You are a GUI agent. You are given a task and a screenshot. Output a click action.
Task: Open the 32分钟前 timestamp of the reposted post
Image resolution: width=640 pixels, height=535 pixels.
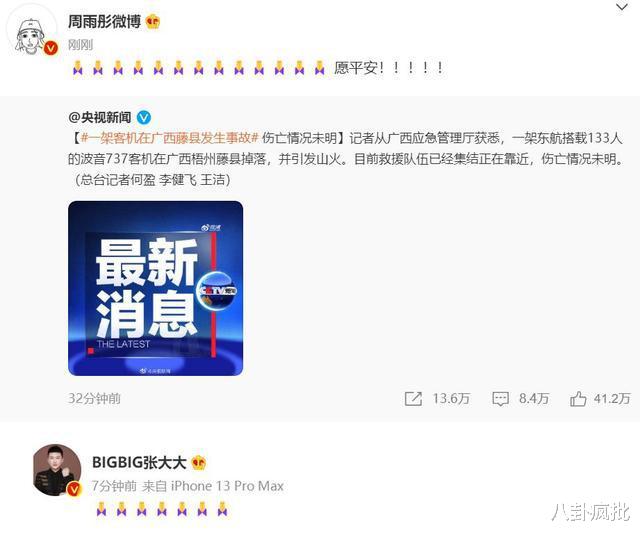[x=94, y=398]
